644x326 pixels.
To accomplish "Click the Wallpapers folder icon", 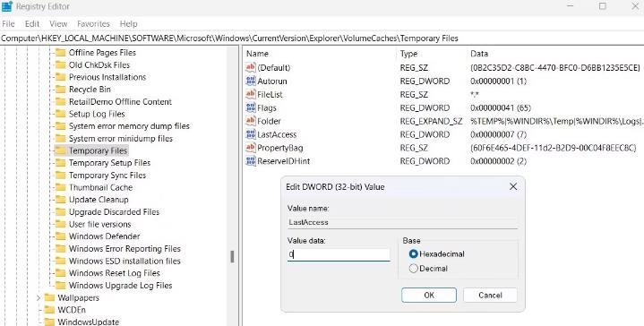I will 49,297.
